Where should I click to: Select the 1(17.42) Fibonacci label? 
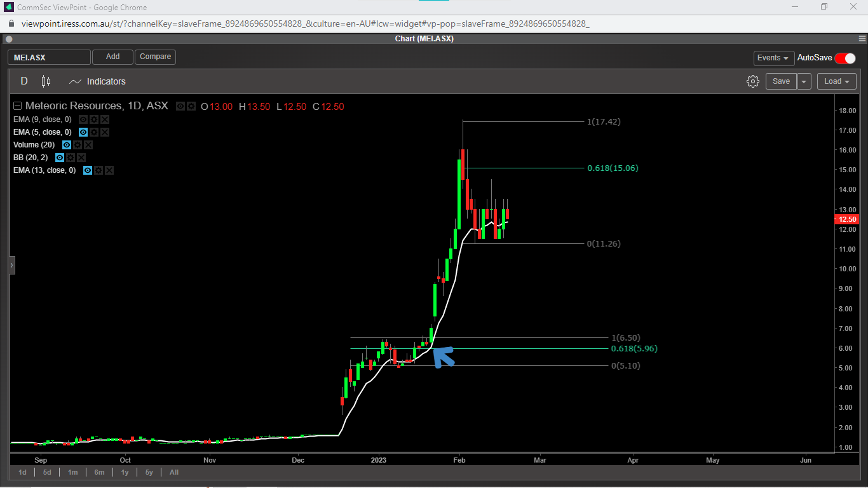[x=604, y=121]
